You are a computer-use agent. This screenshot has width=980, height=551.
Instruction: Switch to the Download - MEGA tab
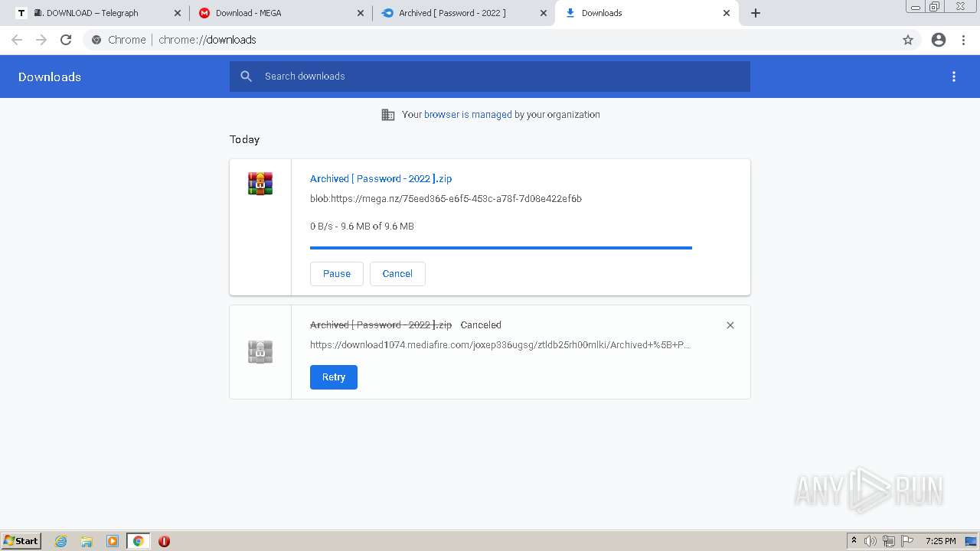coord(280,13)
